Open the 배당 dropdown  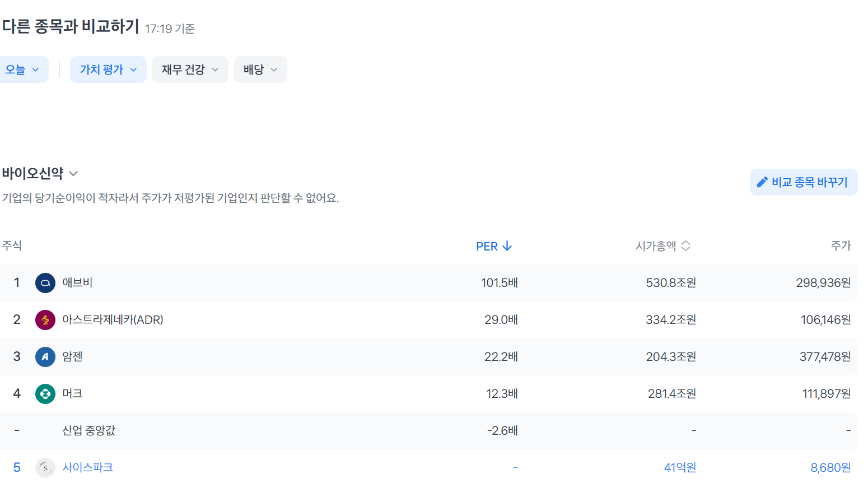pyautogui.click(x=260, y=69)
